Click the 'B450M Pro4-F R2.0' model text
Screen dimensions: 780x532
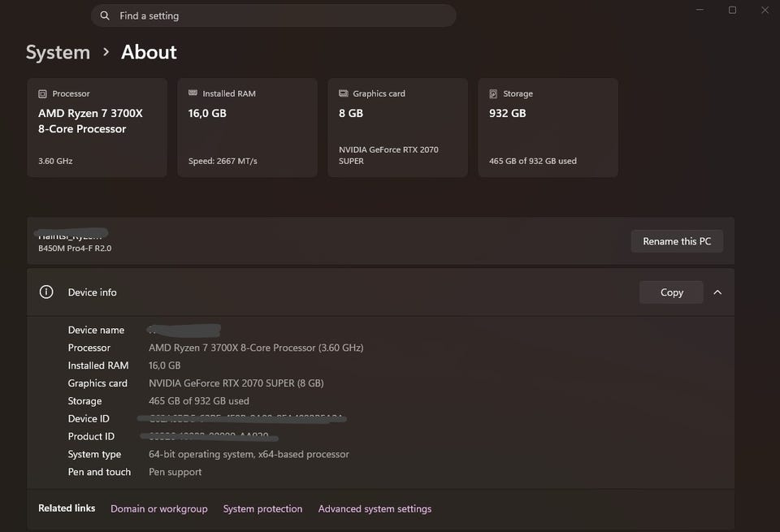(x=75, y=248)
